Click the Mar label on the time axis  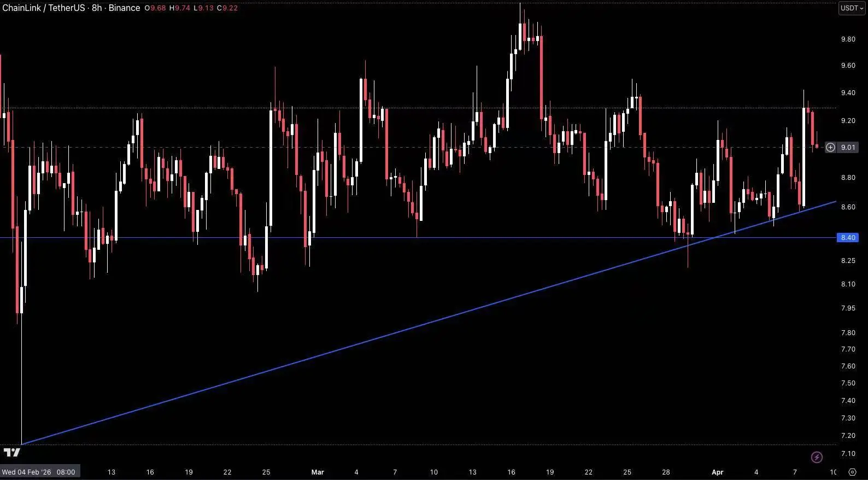coord(318,472)
